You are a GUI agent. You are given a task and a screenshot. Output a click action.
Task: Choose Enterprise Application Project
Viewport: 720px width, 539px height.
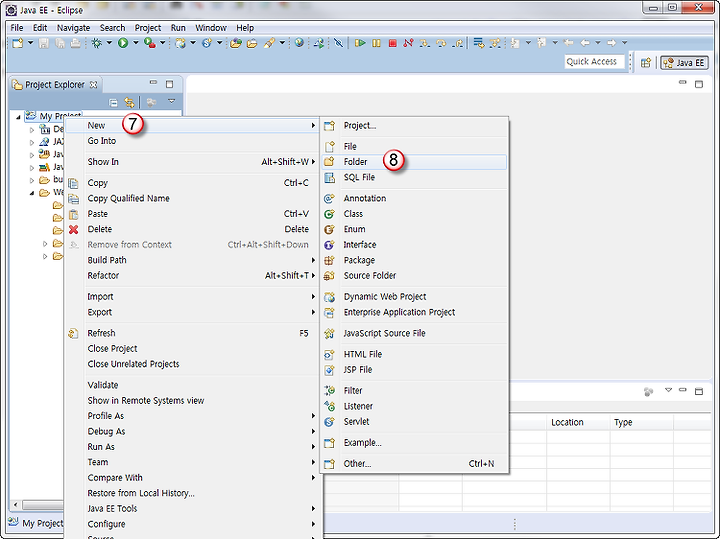[x=414, y=313]
